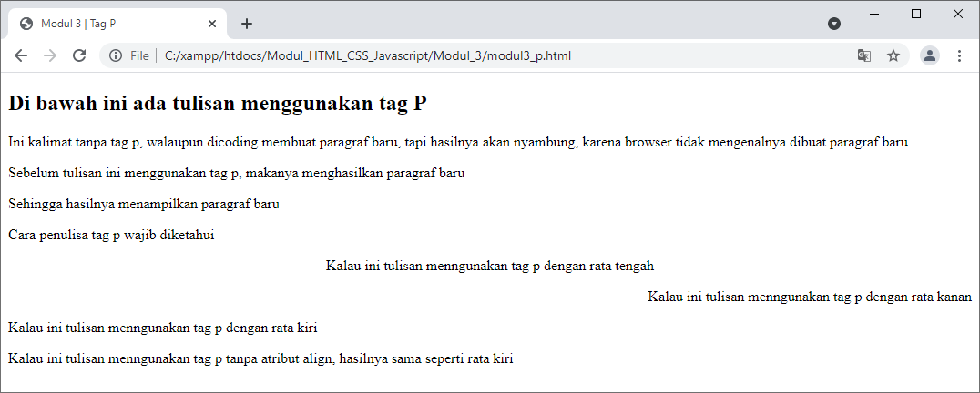Open the Chrome profile avatar
Screen dimensions: 980x393
click(x=929, y=56)
